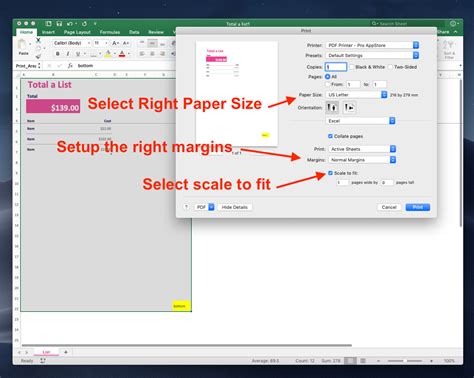This screenshot has width=474, height=378.
Task: Open the Excel options dropdown in Print dialog
Action: click(360, 121)
